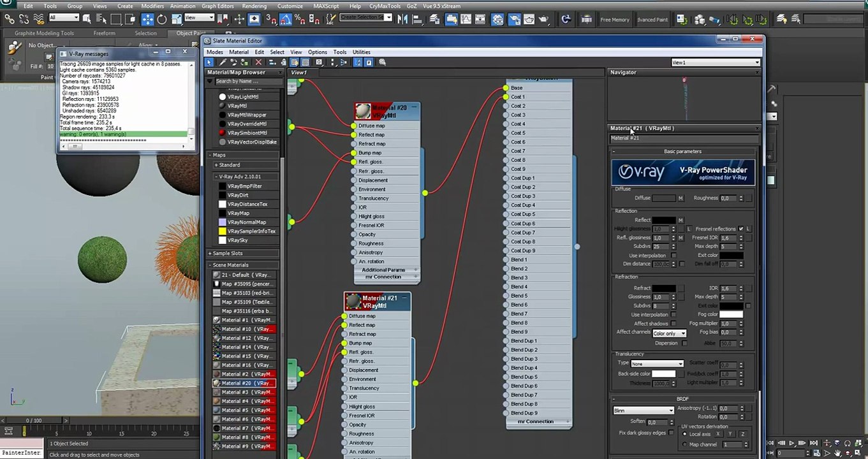Image resolution: width=868 pixels, height=459 pixels.
Task: Open the Graph Editors menu
Action: [x=217, y=6]
